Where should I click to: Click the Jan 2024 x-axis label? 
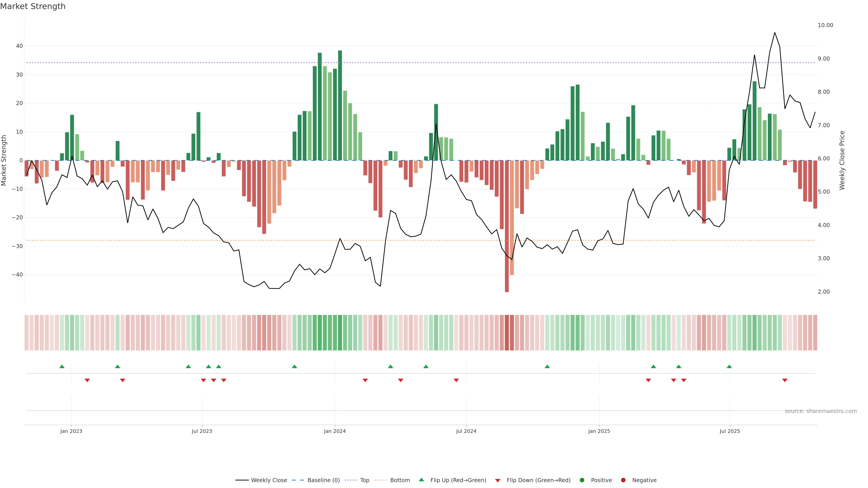pyautogui.click(x=335, y=431)
